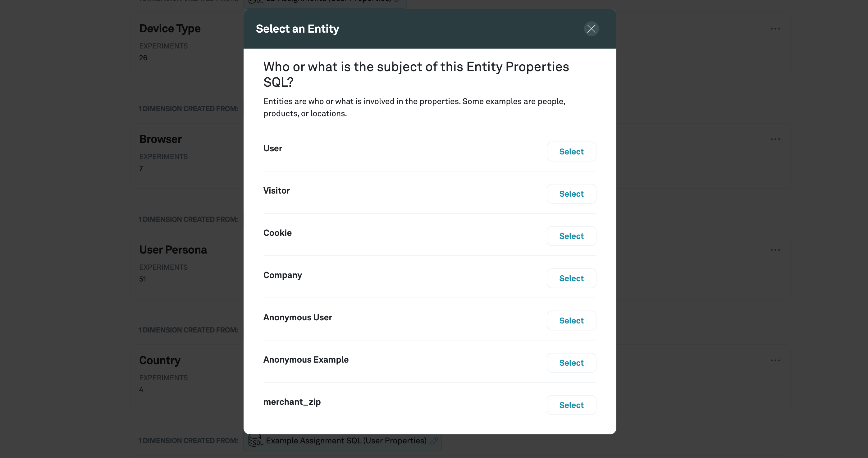Image resolution: width=868 pixels, height=458 pixels.
Task: Pick Cookie as the entity
Action: tap(571, 236)
